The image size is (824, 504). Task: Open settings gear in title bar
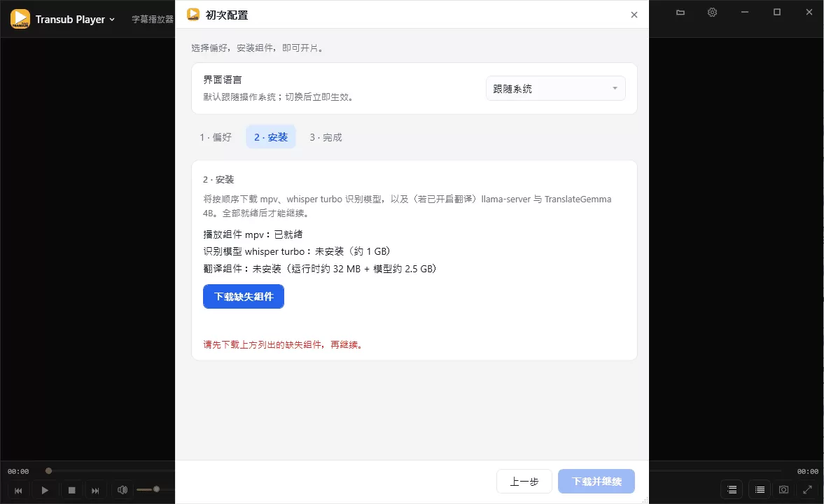click(x=712, y=12)
